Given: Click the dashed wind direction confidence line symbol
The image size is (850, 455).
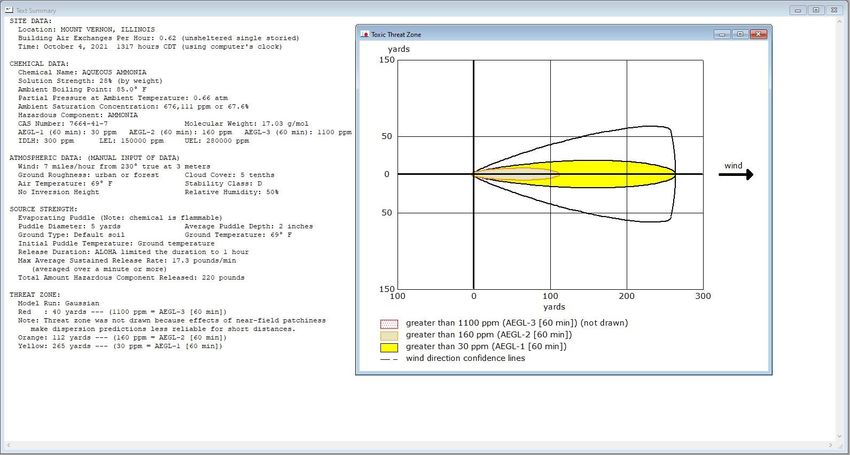Looking at the screenshot, I should point(389,359).
